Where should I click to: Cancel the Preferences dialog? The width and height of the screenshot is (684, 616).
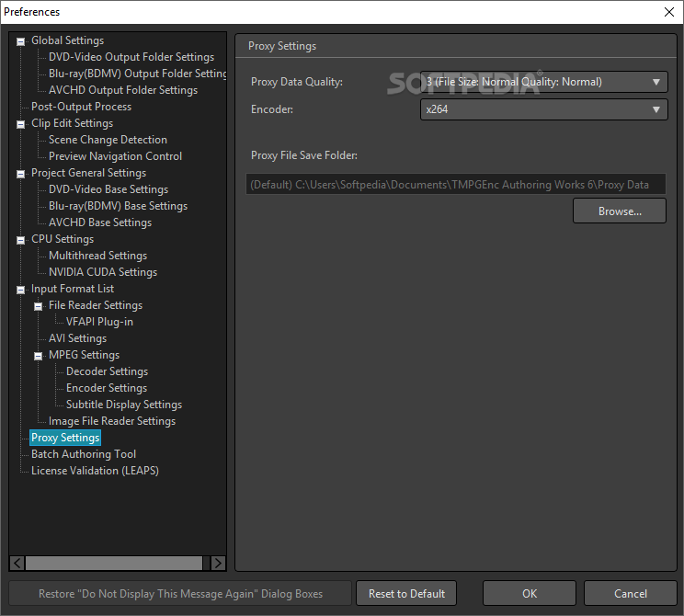631,594
